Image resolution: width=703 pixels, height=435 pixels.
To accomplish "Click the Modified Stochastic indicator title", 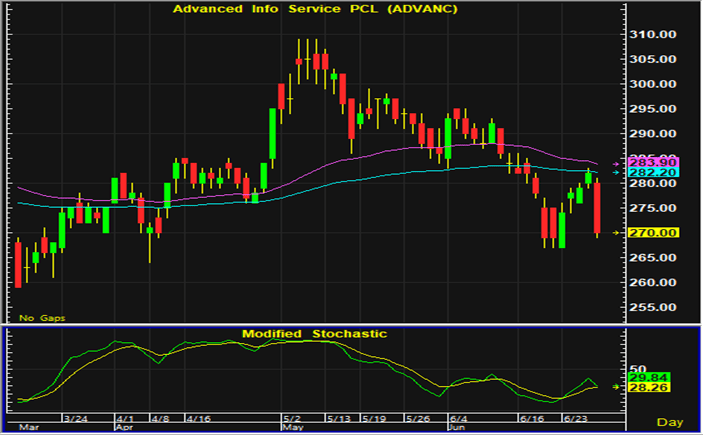I will tap(313, 333).
